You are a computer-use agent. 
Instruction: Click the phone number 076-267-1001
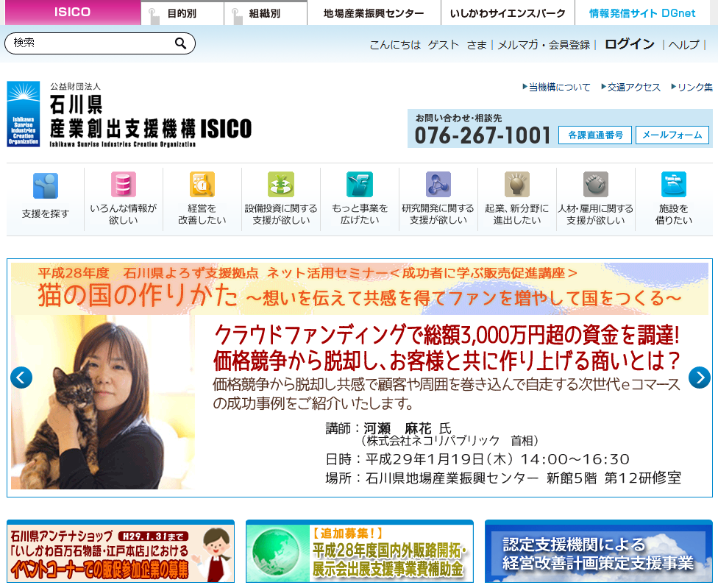(x=482, y=135)
